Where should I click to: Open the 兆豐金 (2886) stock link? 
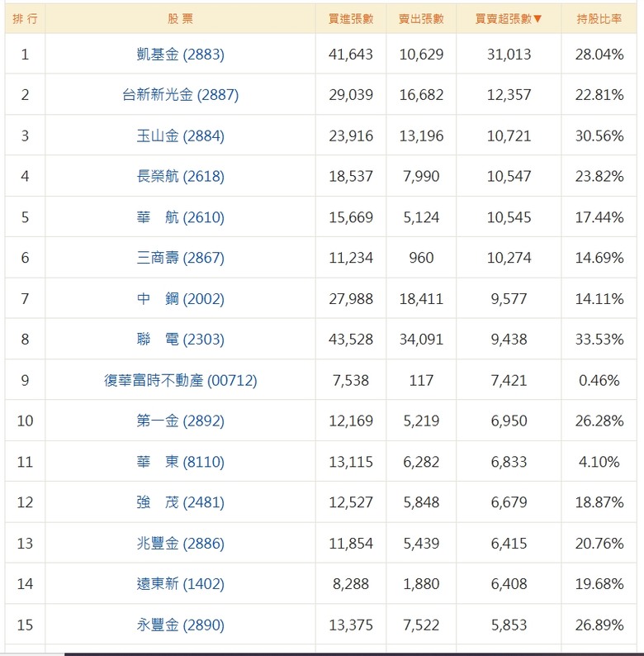pos(180,544)
